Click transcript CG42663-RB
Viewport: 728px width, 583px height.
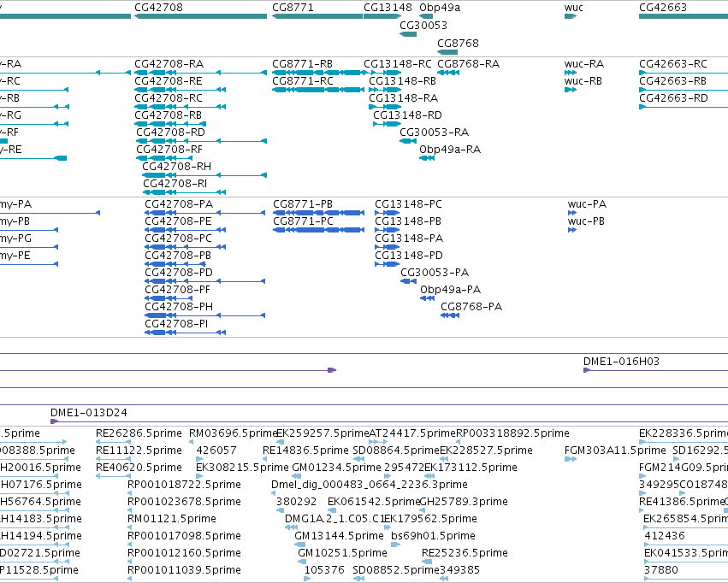point(672,80)
